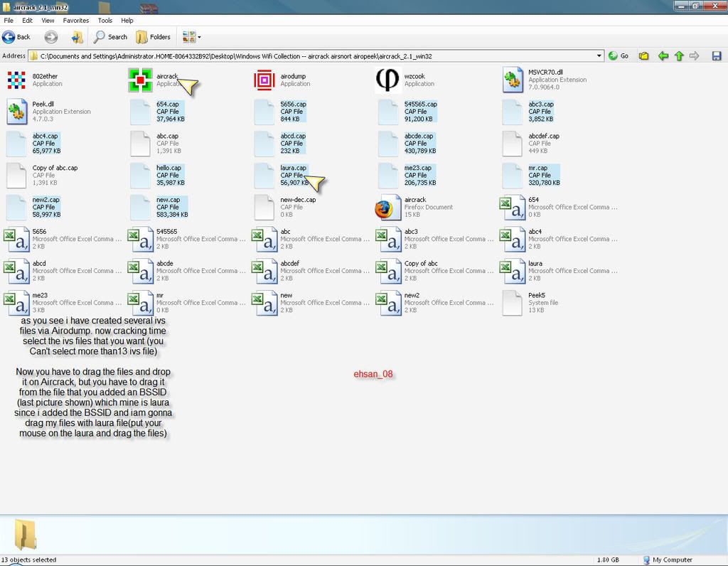Click the wzcook application icon
This screenshot has height=566, width=728.
click(388, 80)
